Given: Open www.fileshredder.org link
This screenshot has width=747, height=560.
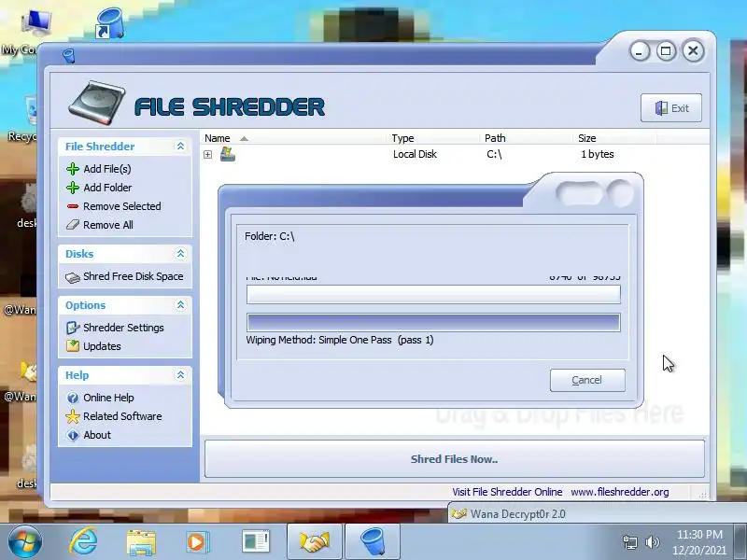Looking at the screenshot, I should click(x=619, y=492).
